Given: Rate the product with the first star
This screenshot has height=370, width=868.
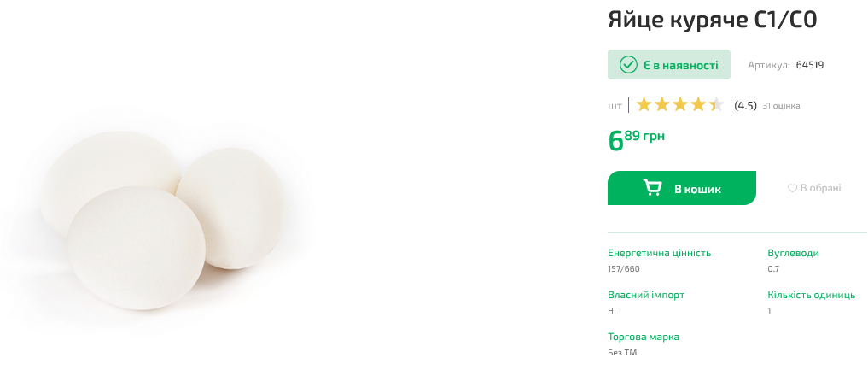Looking at the screenshot, I should (644, 105).
